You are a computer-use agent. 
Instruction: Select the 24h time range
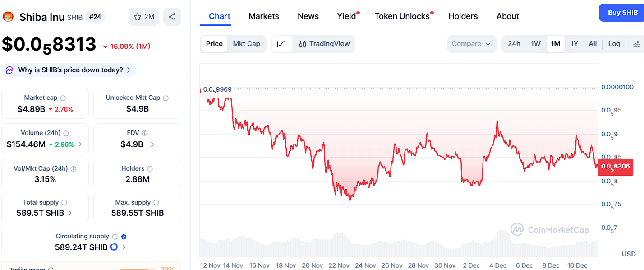point(514,44)
